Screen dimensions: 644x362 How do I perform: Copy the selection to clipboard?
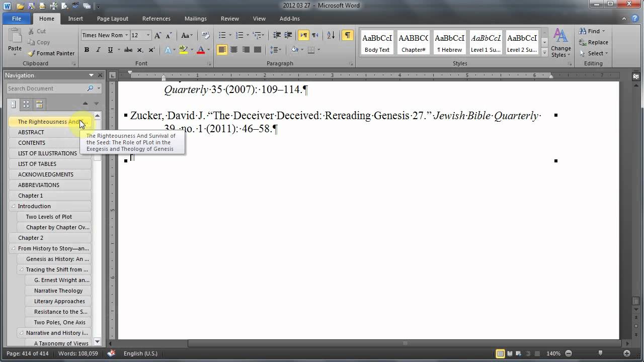[39, 42]
